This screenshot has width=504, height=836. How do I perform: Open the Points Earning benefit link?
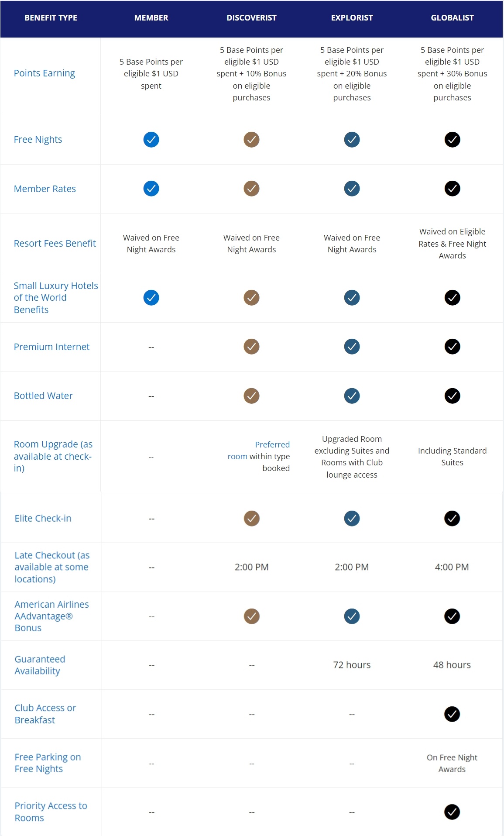45,73
